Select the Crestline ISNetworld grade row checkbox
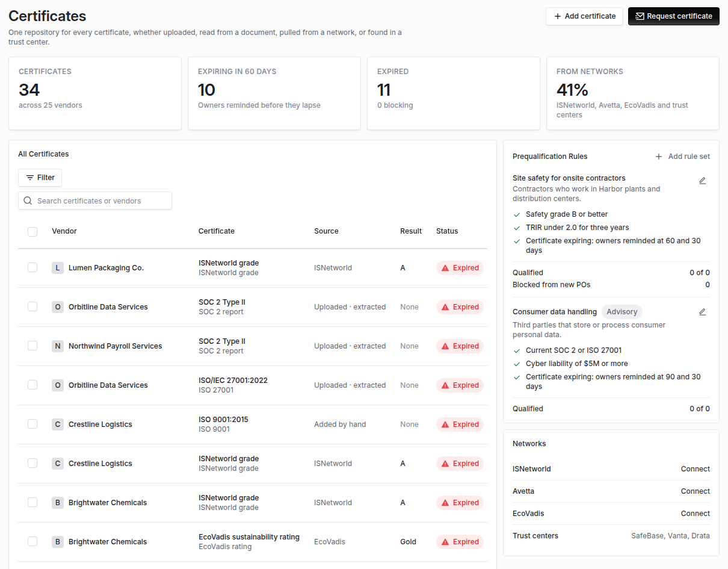The image size is (728, 569). coord(32,463)
